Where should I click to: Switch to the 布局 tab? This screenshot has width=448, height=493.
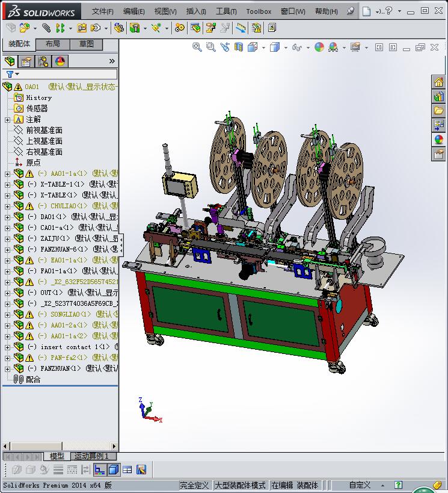coord(53,45)
